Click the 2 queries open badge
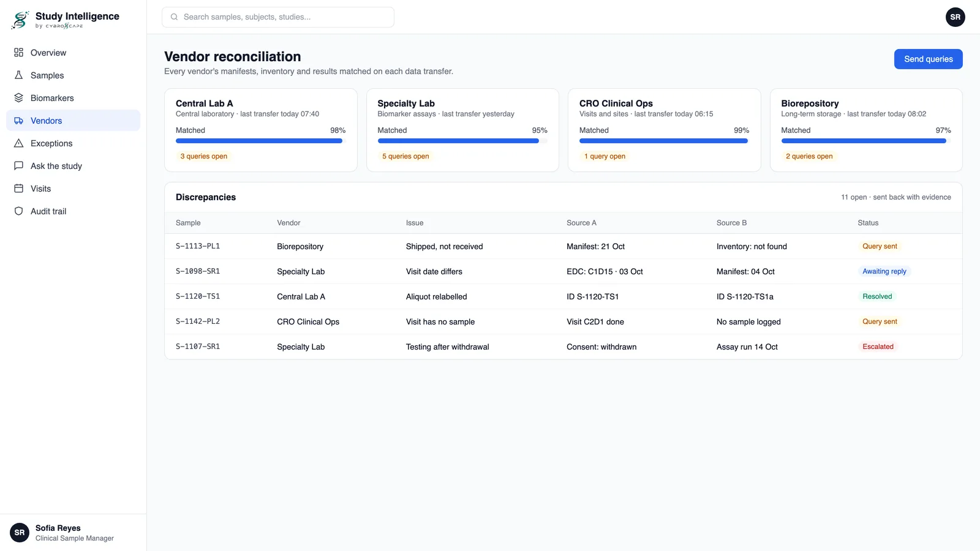 [x=809, y=156]
